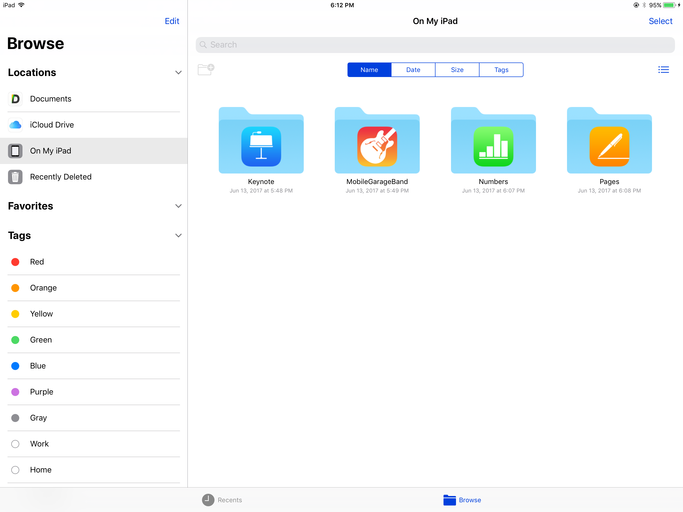Viewport: 683px width, 512px height.
Task: Tap Select in the top right
Action: coord(660,21)
